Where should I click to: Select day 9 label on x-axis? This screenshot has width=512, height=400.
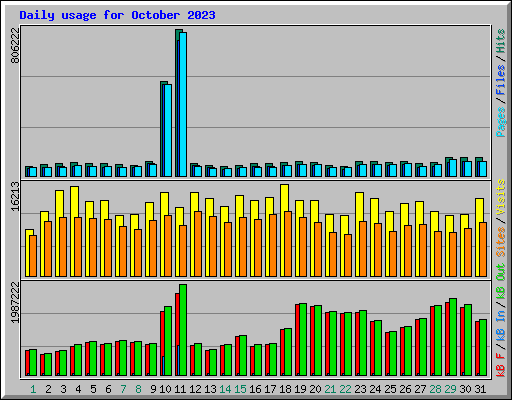tap(153, 389)
